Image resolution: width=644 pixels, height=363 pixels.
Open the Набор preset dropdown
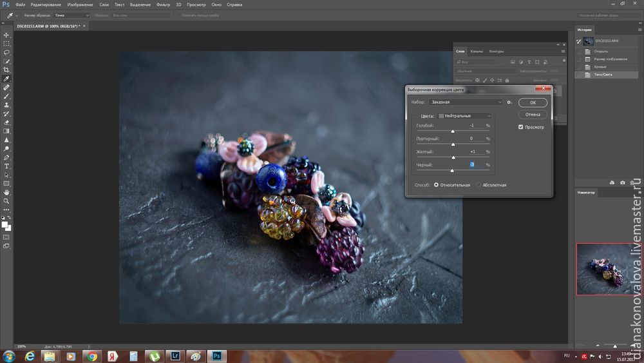[466, 102]
